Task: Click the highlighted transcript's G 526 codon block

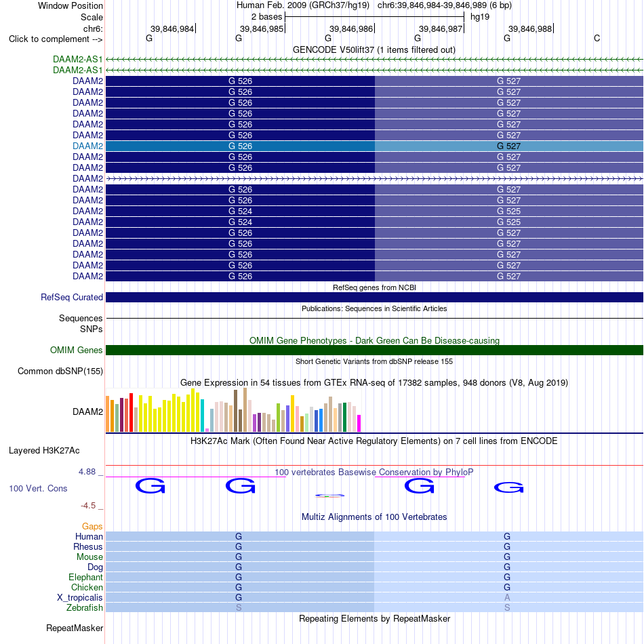Action: coord(240,146)
